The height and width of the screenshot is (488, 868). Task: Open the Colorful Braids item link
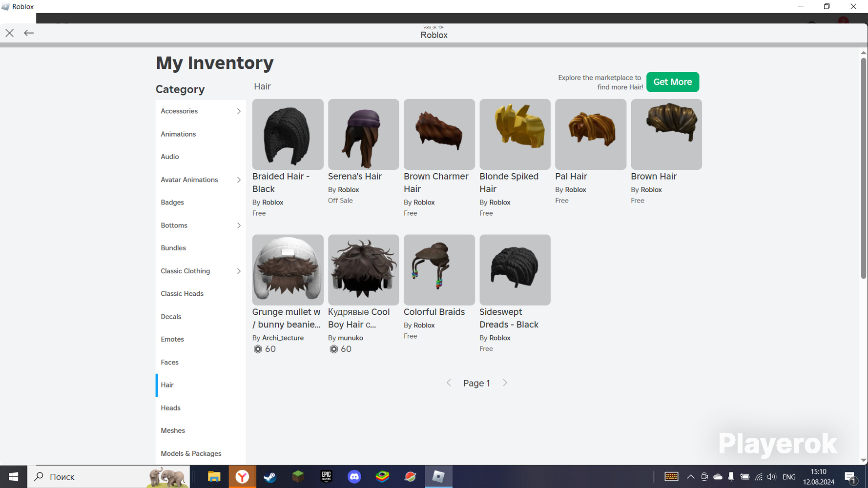434,312
